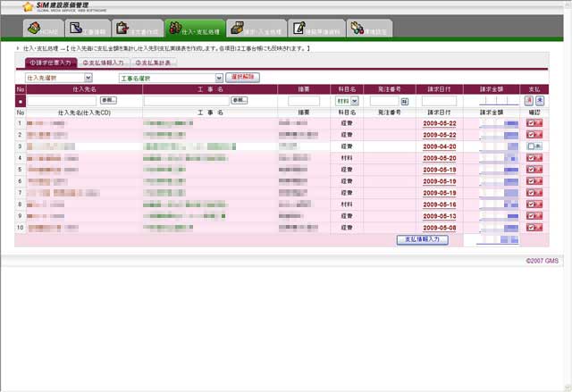The height and width of the screenshot is (392, 572).
Task: Open the 仕入・支払処理 navigation tab
Action: click(195, 31)
